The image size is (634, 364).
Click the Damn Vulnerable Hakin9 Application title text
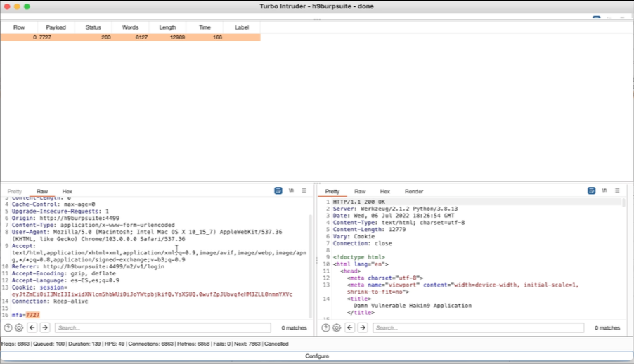click(x=413, y=306)
